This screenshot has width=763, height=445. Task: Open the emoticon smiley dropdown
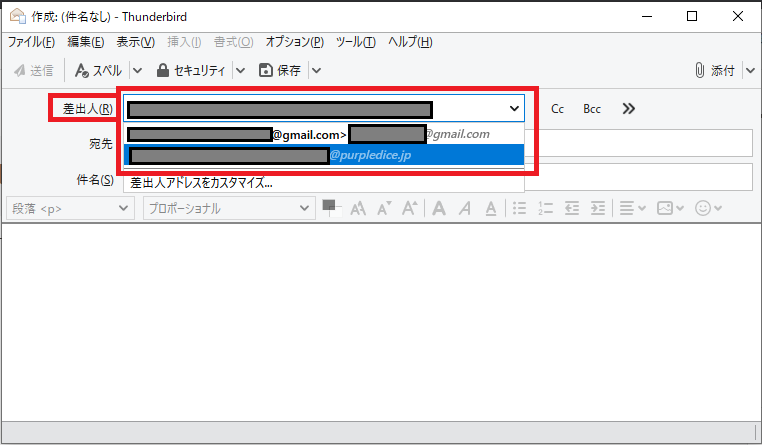[708, 208]
